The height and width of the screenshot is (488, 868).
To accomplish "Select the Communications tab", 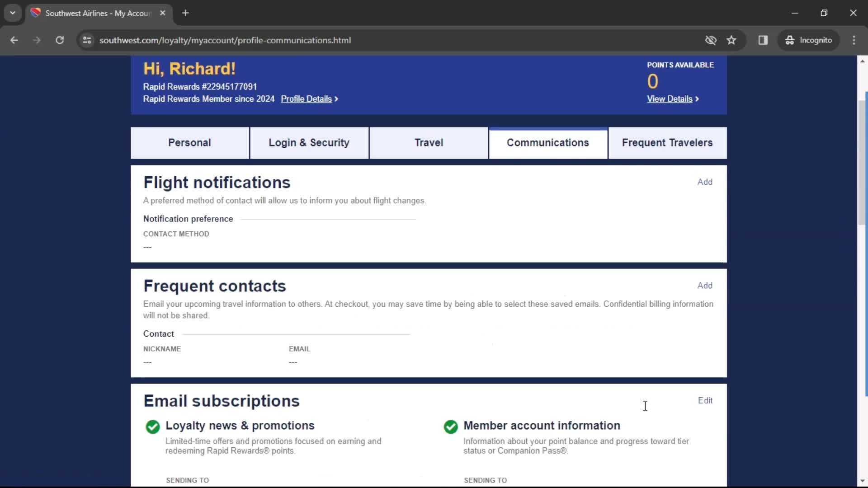I will point(548,142).
